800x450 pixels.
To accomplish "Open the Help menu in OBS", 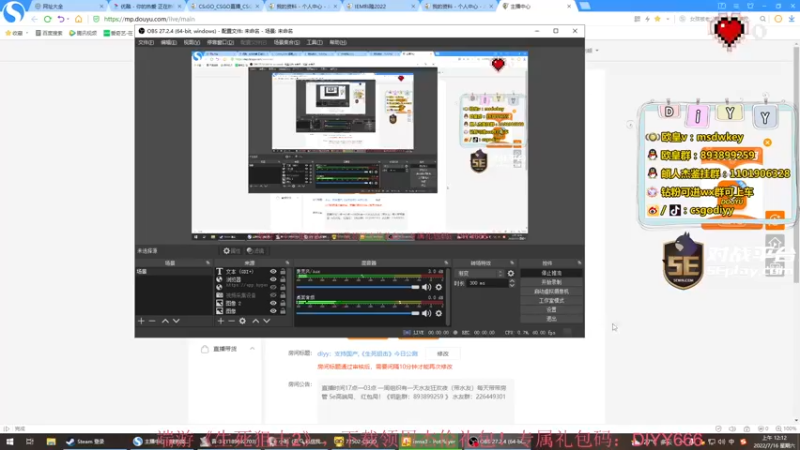I will pos(337,42).
